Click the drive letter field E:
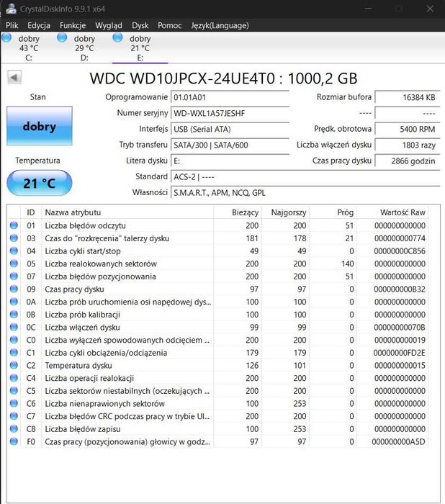 point(230,161)
